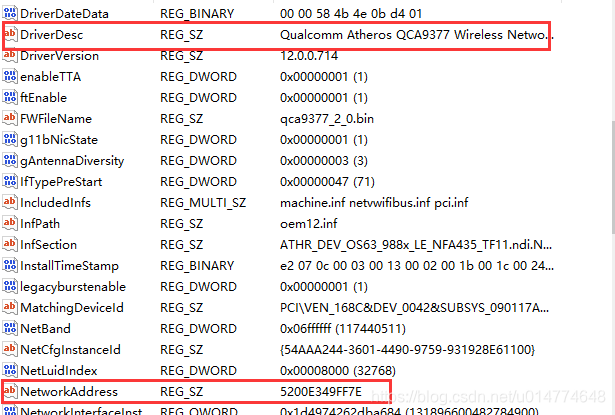This screenshot has height=415, width=615.
Task: Select the icon beside enableTTA entry
Action: 10,76
